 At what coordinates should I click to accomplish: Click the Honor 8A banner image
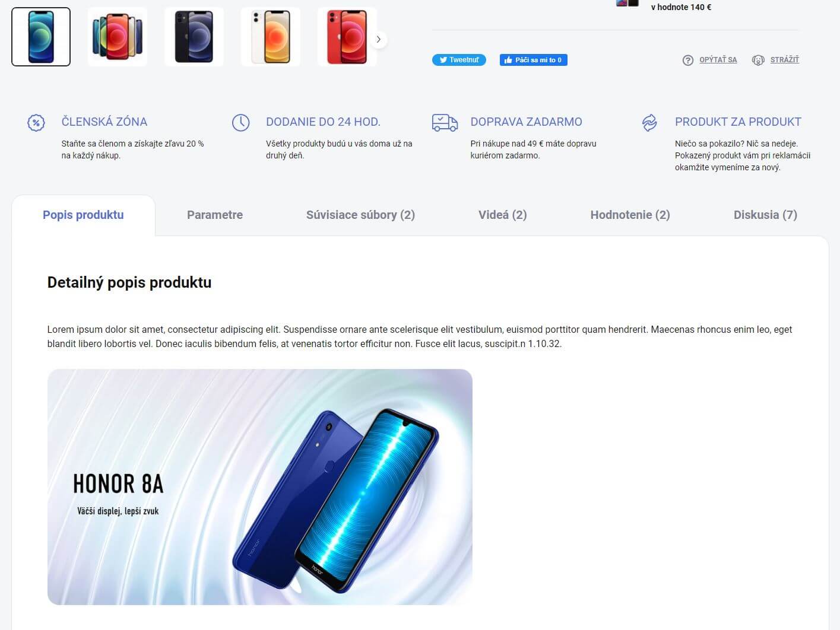point(260,487)
